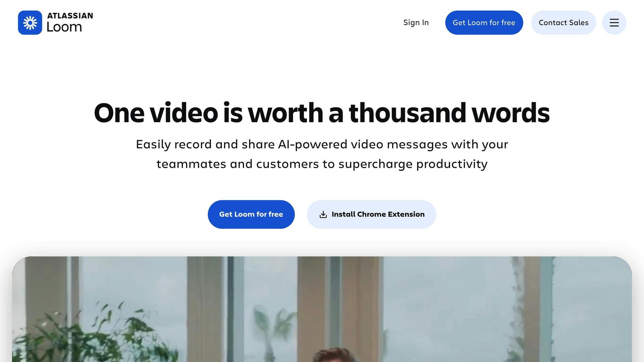Click the ATLASSIAN wordmark text
644x362 pixels.
tap(70, 16)
